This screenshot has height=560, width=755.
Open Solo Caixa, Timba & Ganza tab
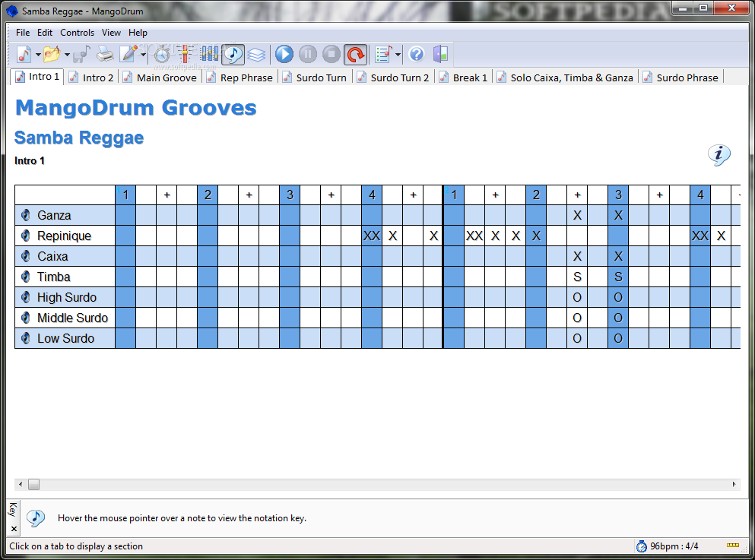(x=564, y=78)
